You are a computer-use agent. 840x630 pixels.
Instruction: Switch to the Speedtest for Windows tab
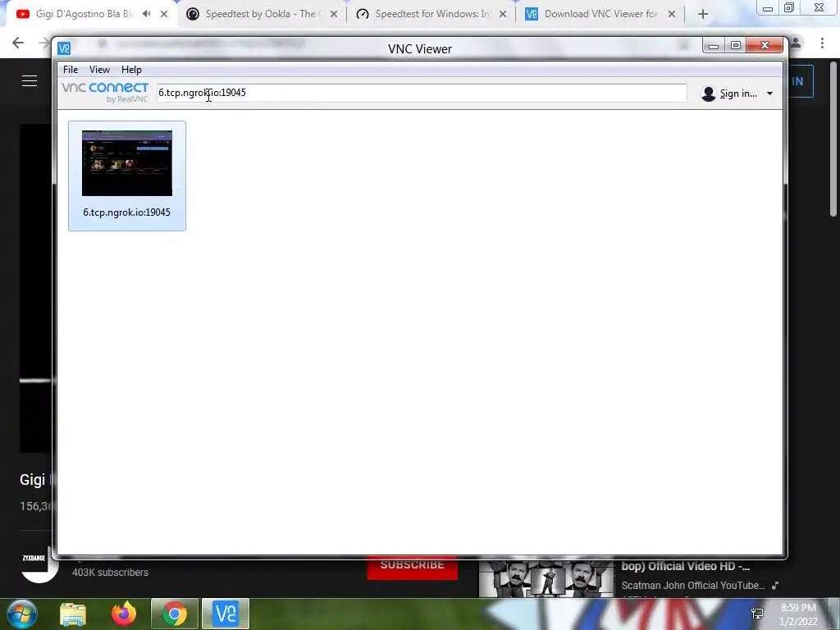pos(431,14)
